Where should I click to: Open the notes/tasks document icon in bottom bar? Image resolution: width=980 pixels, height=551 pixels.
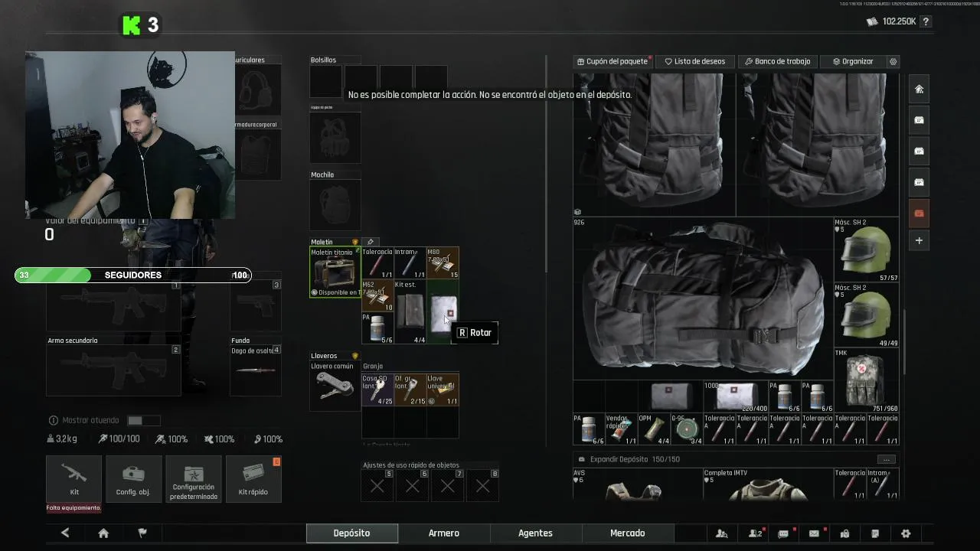[x=875, y=533]
